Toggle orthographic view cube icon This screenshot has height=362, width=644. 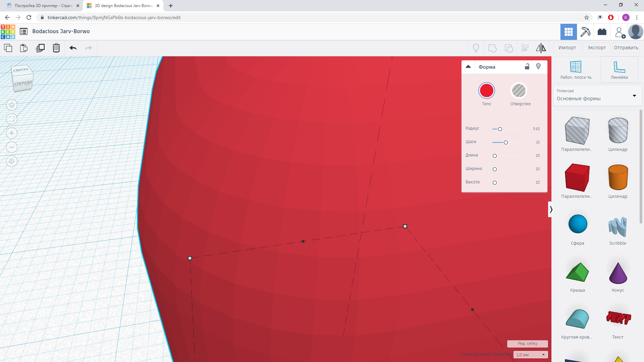[x=12, y=161]
